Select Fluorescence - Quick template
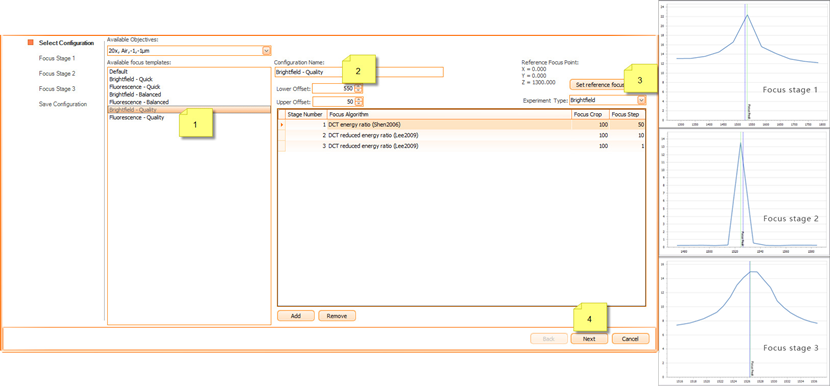830x386 pixels. 189,86
